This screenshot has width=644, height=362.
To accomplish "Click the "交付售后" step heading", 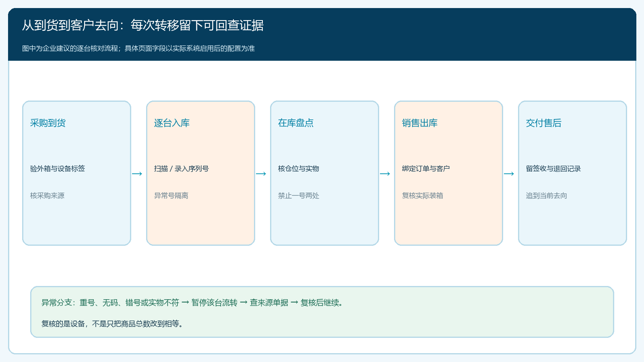I will tap(544, 123).
